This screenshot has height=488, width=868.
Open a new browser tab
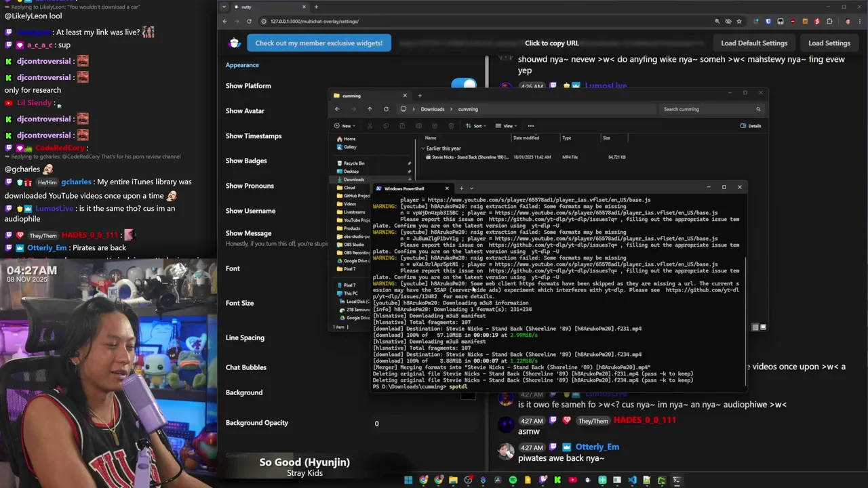click(x=316, y=7)
